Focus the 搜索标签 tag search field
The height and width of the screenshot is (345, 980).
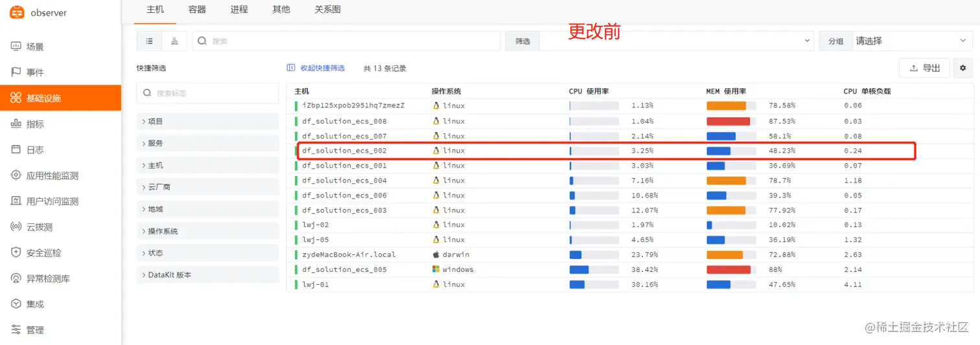[207, 93]
